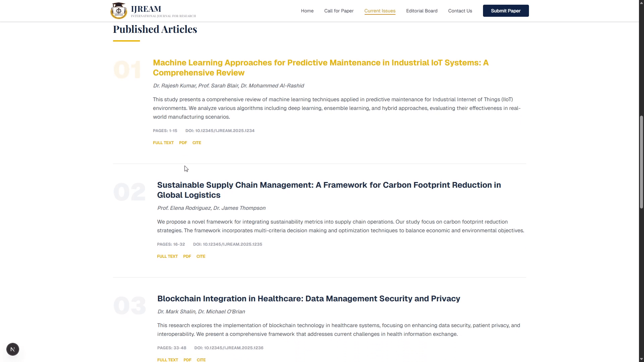The width and height of the screenshot is (644, 362).
Task: Go to the Home page
Action: click(x=307, y=11)
